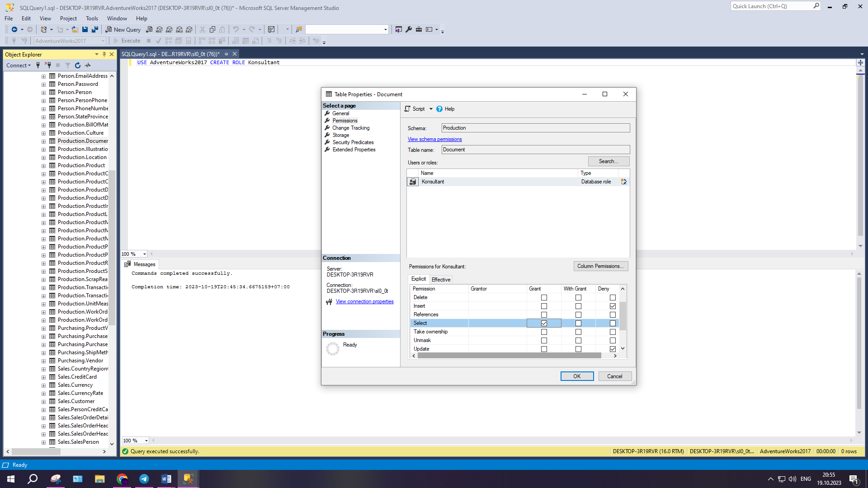Screen dimensions: 868x488
Task: Open an MDX query icon
Action: click(159, 29)
